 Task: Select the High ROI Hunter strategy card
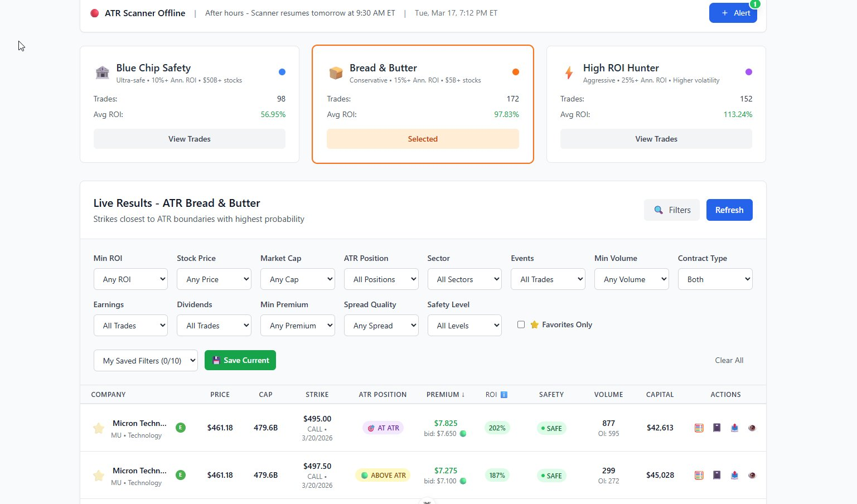[x=656, y=104]
